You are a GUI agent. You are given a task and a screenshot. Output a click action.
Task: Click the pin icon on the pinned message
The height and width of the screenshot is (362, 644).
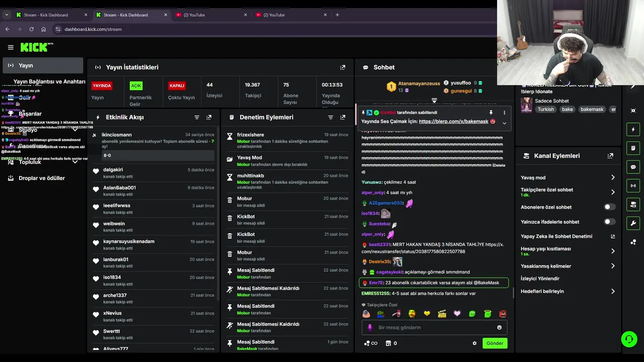coord(491,113)
